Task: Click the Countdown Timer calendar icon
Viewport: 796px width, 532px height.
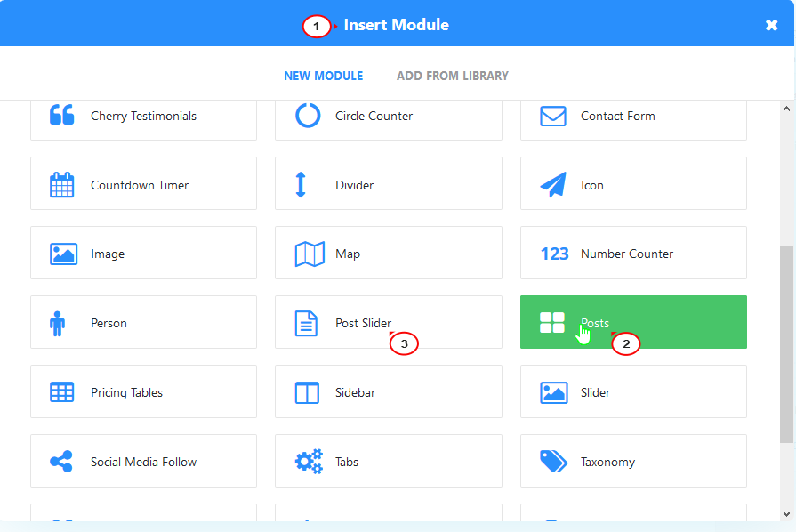Action: [x=62, y=185]
